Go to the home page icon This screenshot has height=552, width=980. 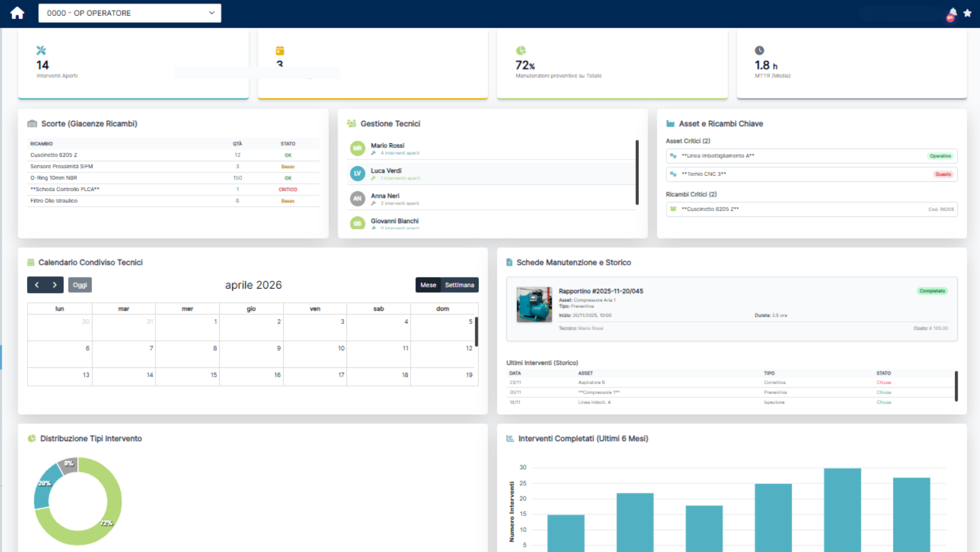point(17,13)
